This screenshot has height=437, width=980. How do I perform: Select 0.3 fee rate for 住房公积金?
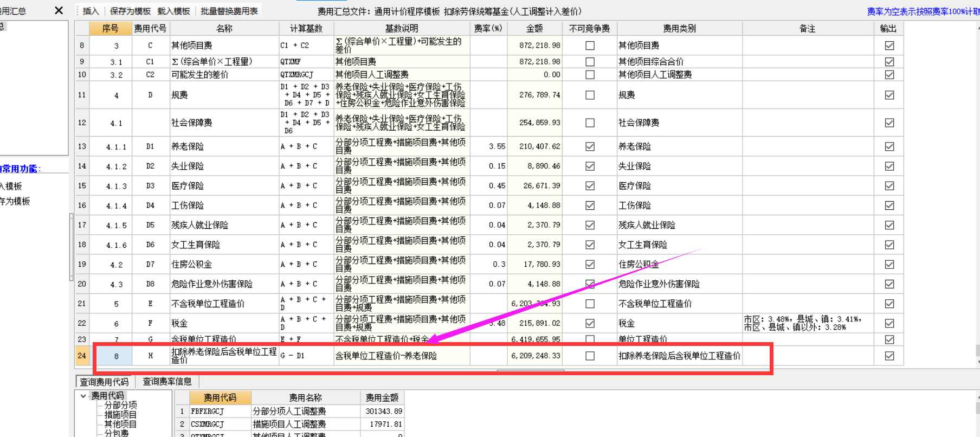pos(488,264)
